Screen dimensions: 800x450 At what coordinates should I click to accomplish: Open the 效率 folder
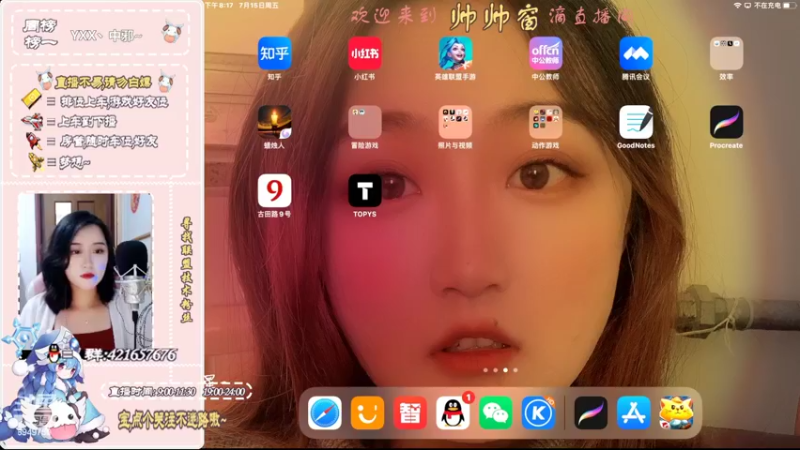pos(726,53)
